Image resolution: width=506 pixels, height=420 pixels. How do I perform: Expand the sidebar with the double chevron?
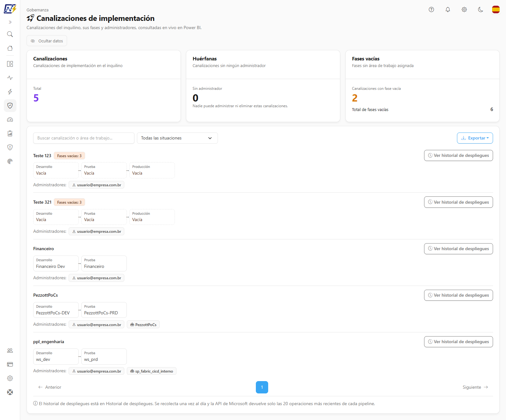point(10,22)
